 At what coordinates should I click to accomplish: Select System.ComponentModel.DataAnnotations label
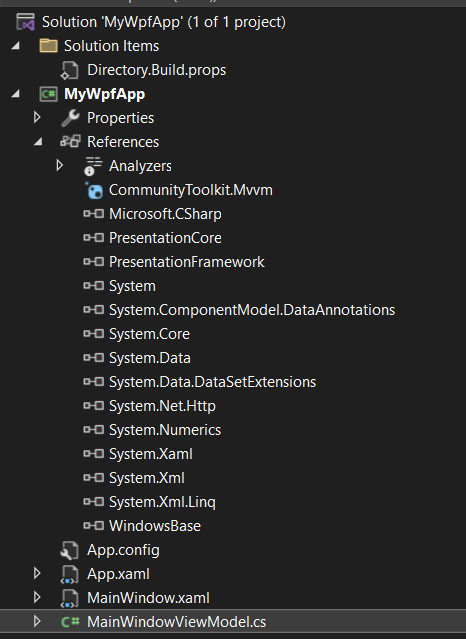pos(252,310)
